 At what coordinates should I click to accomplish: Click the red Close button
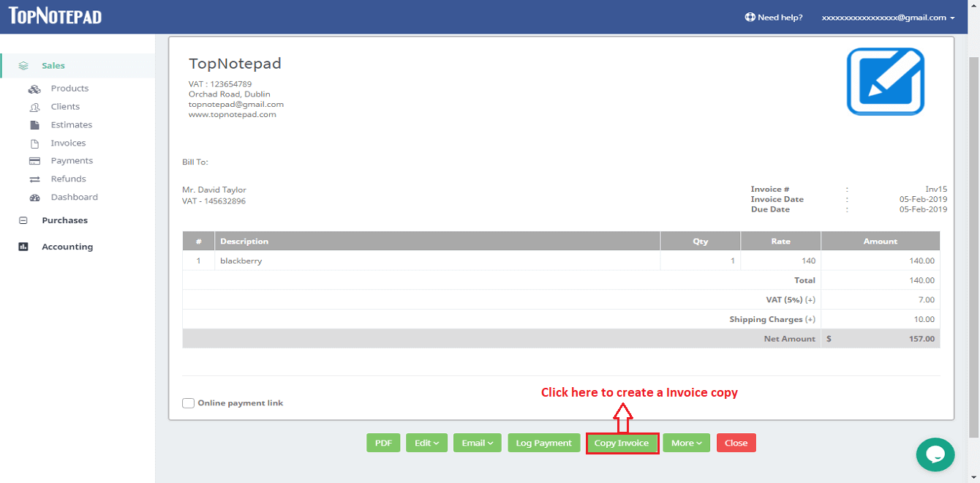pos(736,443)
